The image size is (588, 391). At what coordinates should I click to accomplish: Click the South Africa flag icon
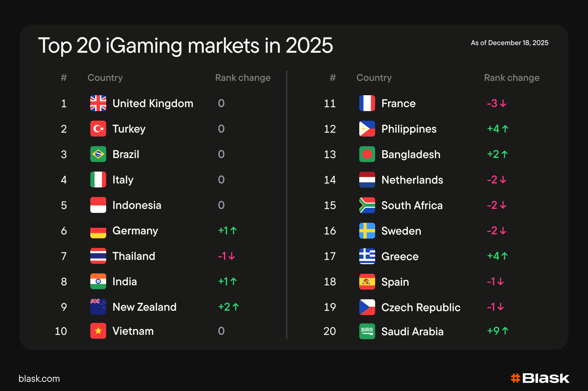click(367, 205)
